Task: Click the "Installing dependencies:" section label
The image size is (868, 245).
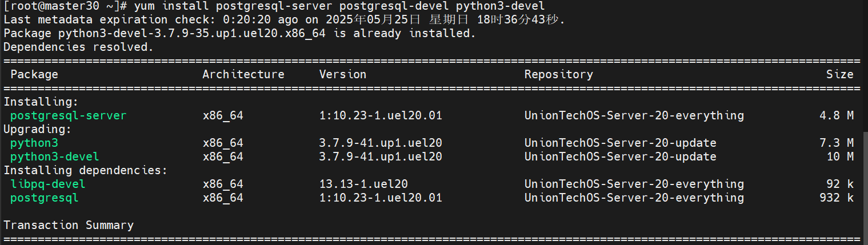Action: click(x=85, y=170)
